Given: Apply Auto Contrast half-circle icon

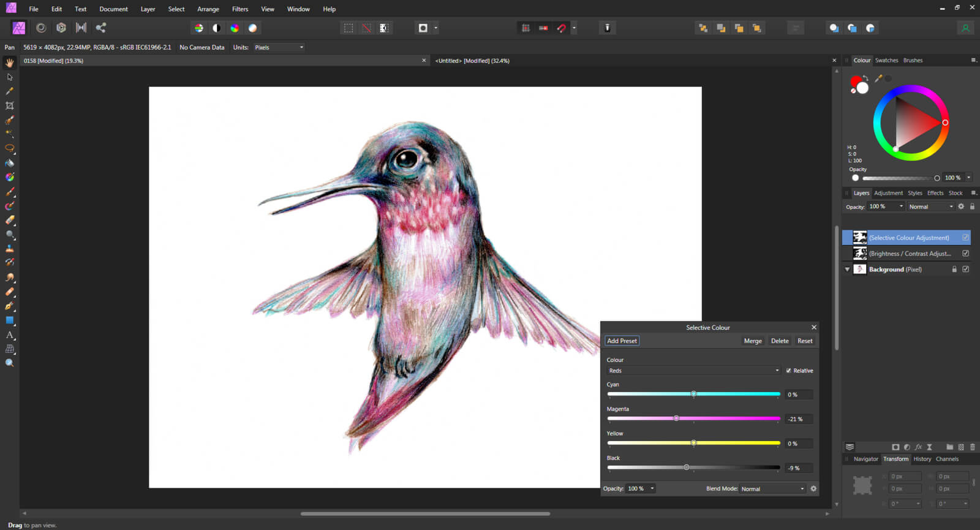Looking at the screenshot, I should pyautogui.click(x=216, y=28).
